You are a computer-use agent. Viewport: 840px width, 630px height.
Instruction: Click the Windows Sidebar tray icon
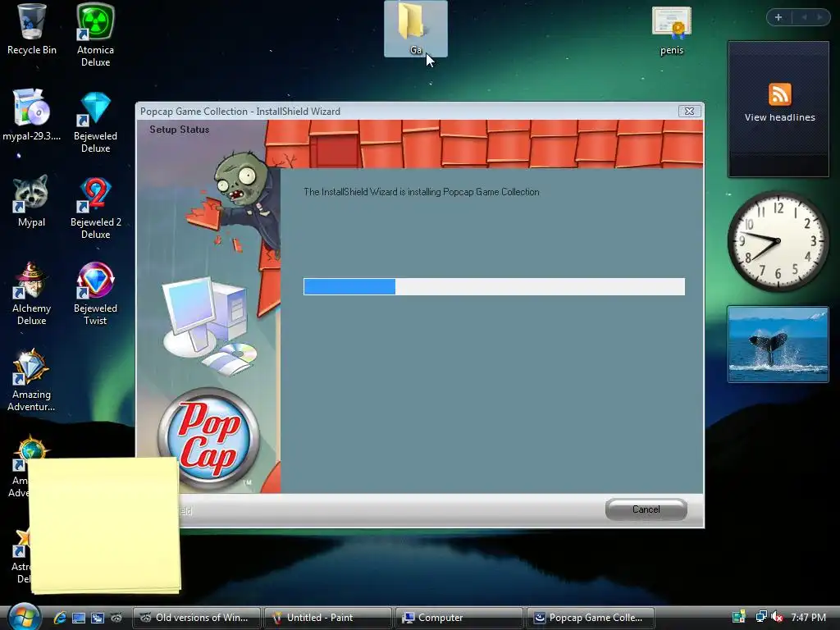[739, 617]
